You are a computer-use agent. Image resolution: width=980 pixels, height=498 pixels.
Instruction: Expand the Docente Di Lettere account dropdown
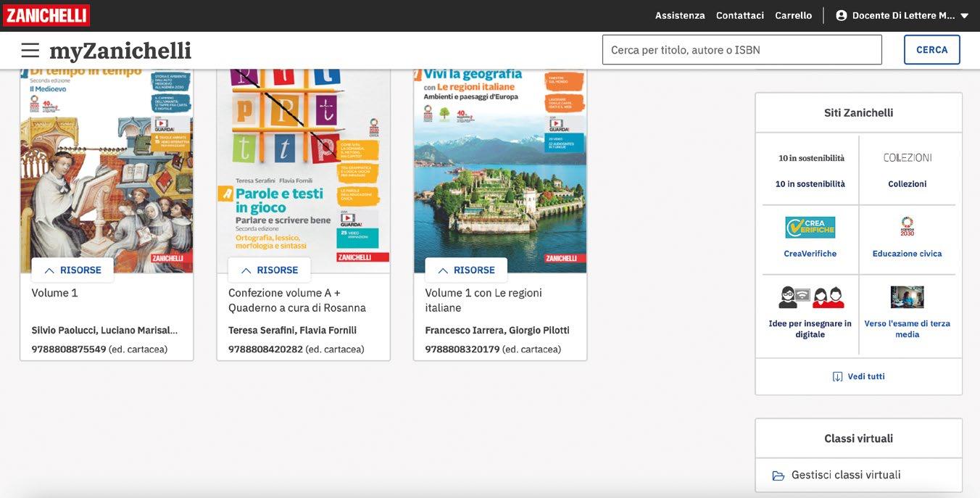[964, 16]
